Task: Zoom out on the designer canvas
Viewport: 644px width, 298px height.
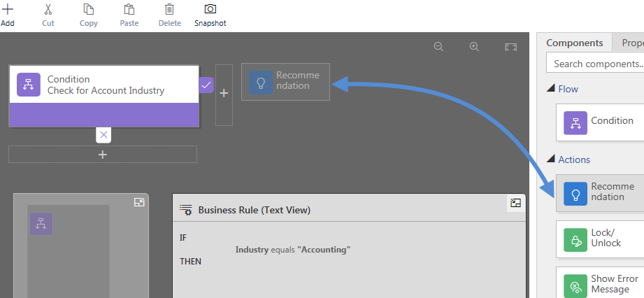Action: 439,47
